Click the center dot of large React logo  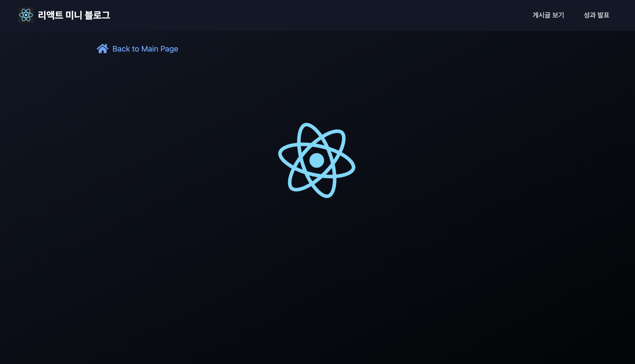click(317, 160)
